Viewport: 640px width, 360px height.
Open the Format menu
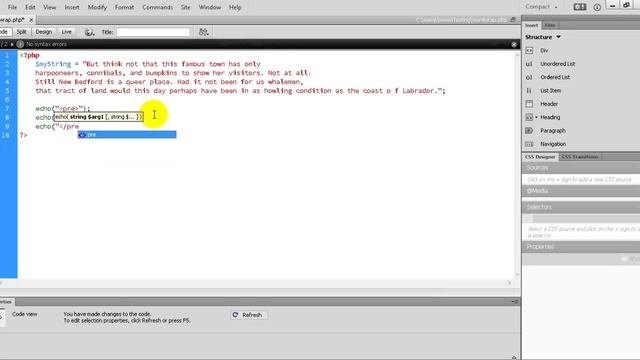pyautogui.click(x=124, y=7)
